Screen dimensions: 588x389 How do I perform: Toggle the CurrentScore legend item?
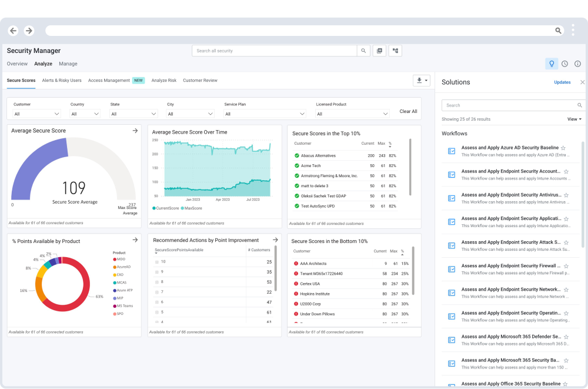[x=166, y=208]
